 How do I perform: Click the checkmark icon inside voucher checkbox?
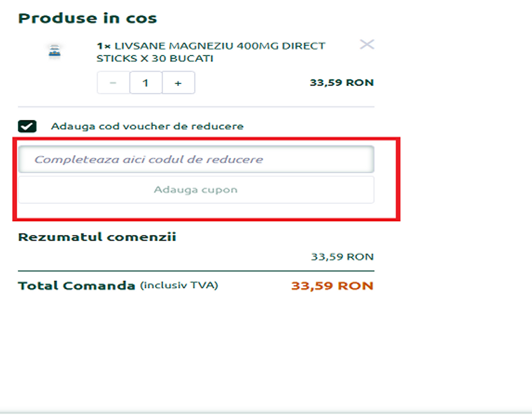pyautogui.click(x=27, y=126)
